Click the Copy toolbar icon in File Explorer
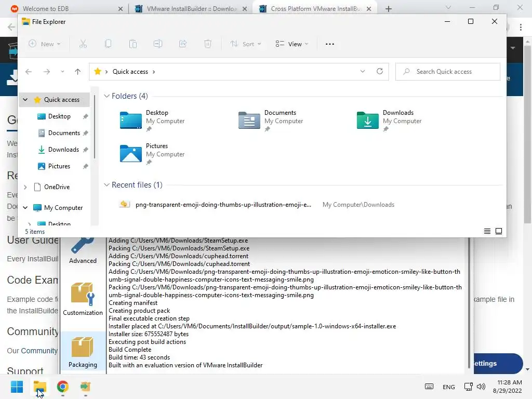The width and height of the screenshot is (532, 399). (108, 44)
